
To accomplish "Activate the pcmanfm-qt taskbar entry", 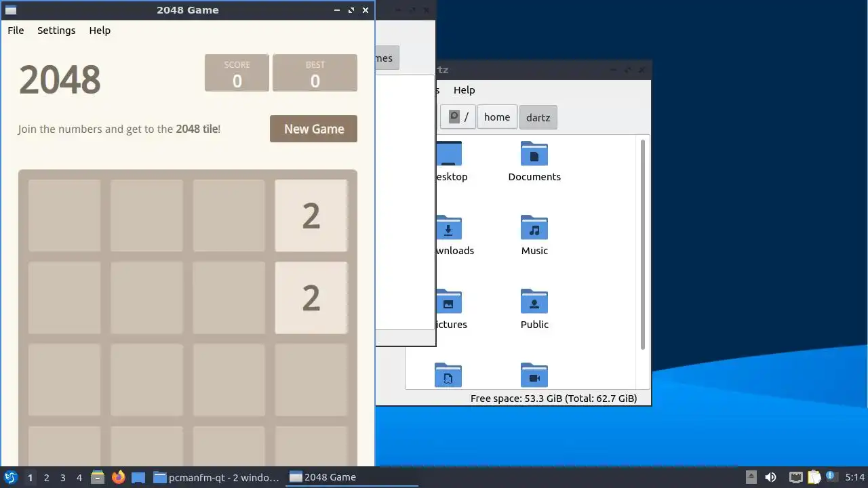I will click(217, 477).
